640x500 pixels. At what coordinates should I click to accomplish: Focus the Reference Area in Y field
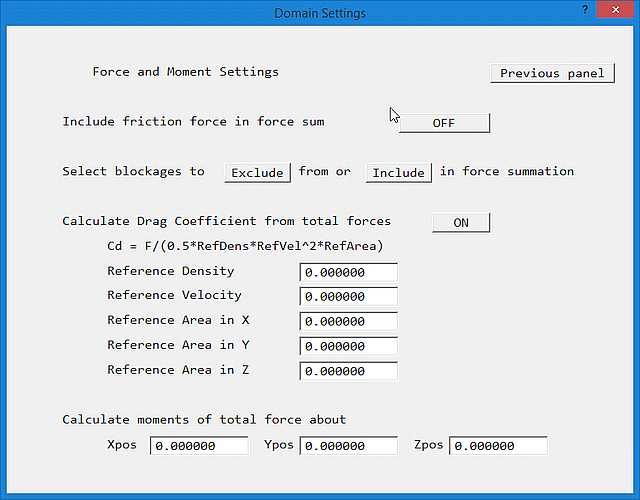(x=348, y=347)
